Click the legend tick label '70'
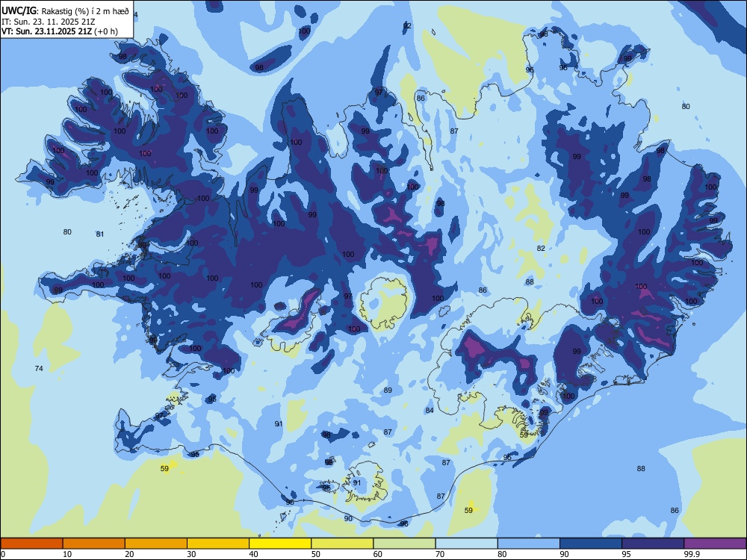This screenshot has width=747, height=560. click(440, 554)
